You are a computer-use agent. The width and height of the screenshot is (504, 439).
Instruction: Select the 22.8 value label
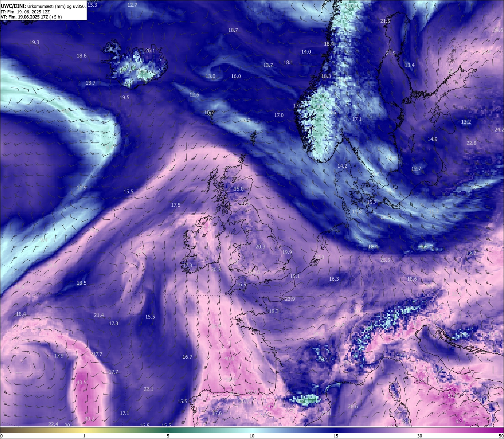pos(471,143)
